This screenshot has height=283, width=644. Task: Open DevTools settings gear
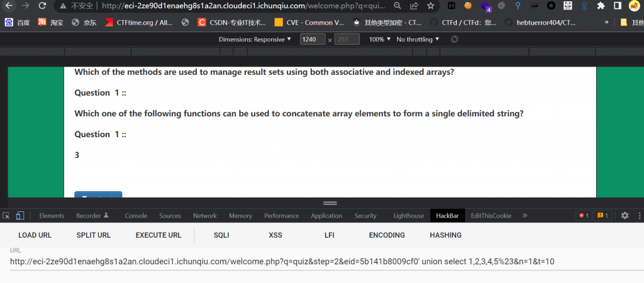(x=625, y=216)
